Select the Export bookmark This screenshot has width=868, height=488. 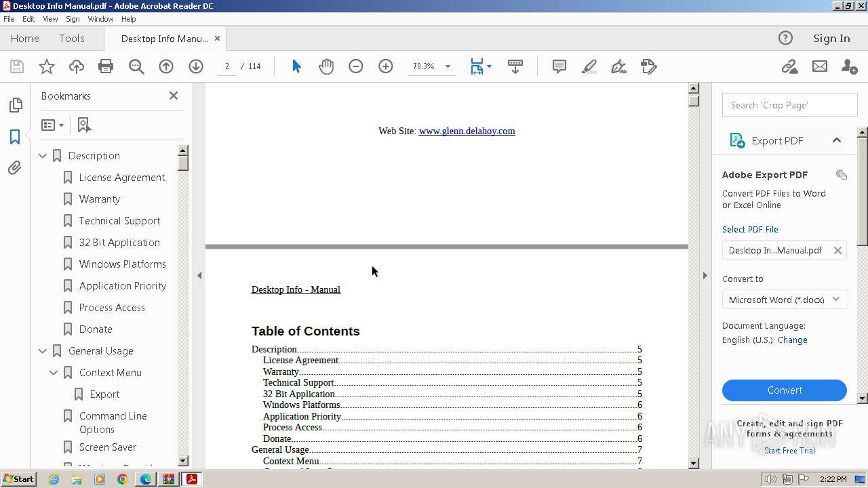104,394
